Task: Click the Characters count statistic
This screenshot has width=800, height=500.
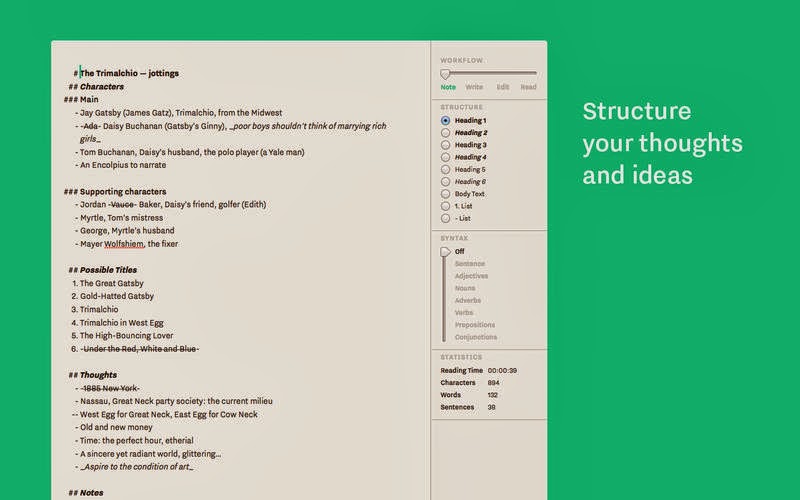Action: 493,383
